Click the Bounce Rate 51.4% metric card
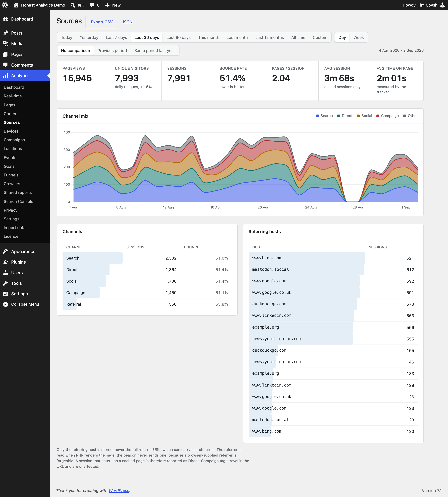 (x=240, y=81)
